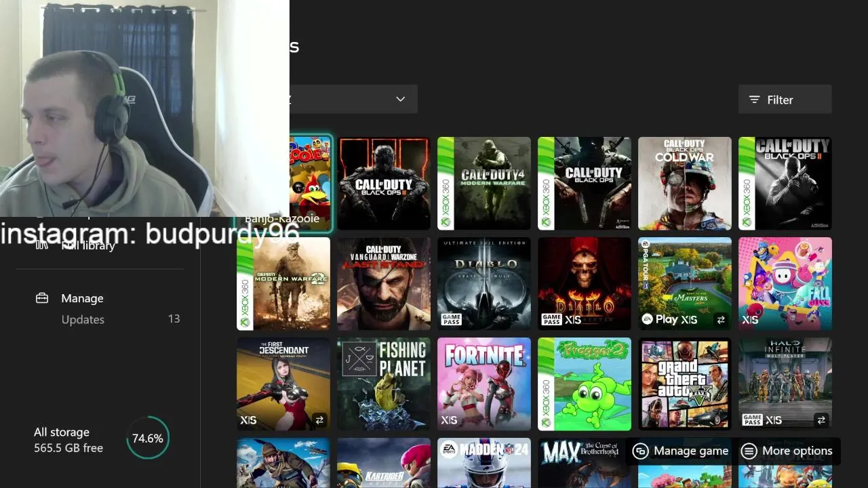Viewport: 868px width, 488px height.
Task: Open Diablo III Ultimate Evil Edition tile
Action: [484, 284]
